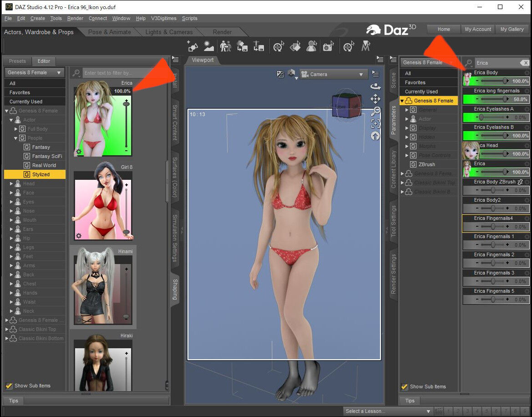The height and width of the screenshot is (417, 532).
Task: Open the Content Library side tab
Action: (x=394, y=169)
